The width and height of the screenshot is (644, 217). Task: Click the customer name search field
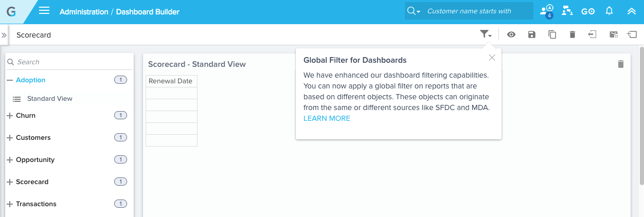tap(468, 11)
